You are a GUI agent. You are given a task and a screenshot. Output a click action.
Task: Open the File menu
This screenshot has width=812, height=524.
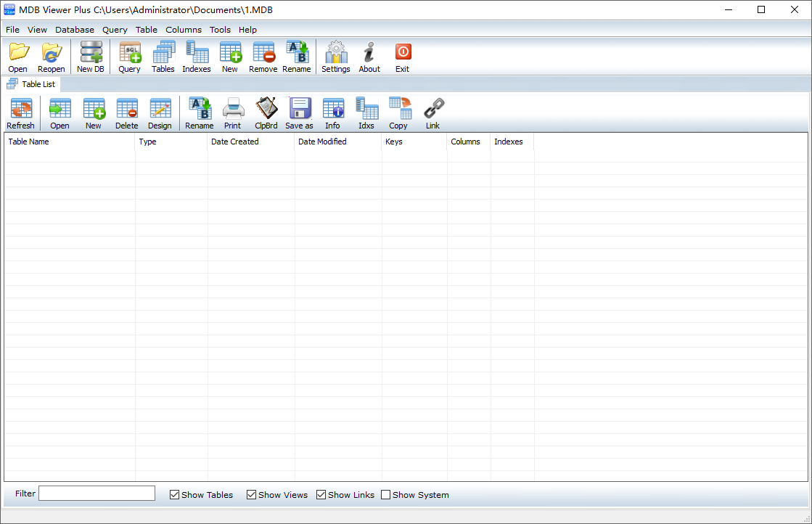(12, 30)
